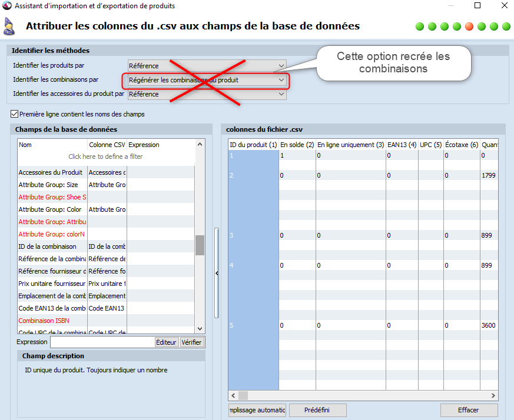Select the 'UPC (5)' column header
The height and width of the screenshot is (420, 514).
[x=431, y=145]
